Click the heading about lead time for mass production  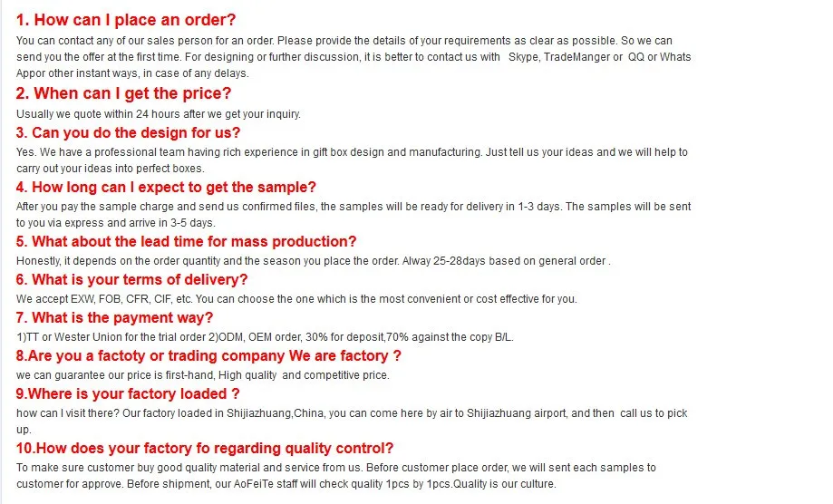coord(187,242)
